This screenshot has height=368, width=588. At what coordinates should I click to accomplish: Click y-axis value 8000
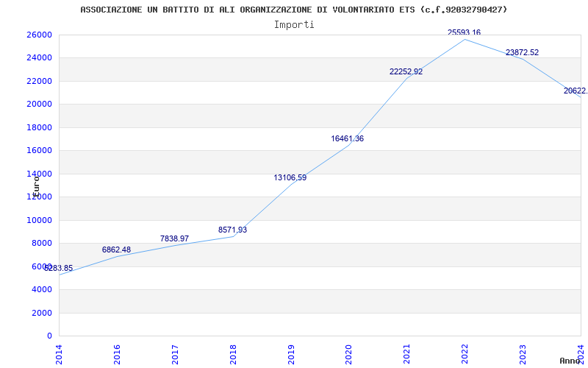(41, 244)
